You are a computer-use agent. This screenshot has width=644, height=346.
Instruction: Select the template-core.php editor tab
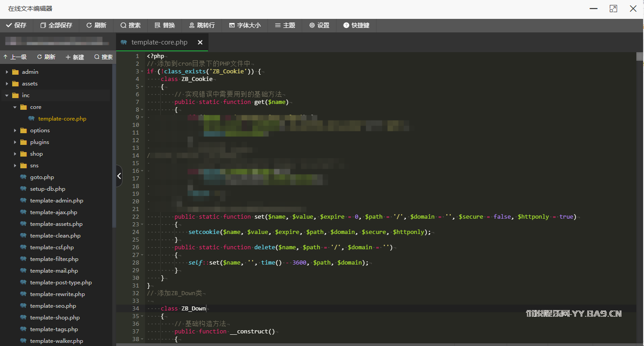[x=159, y=42]
